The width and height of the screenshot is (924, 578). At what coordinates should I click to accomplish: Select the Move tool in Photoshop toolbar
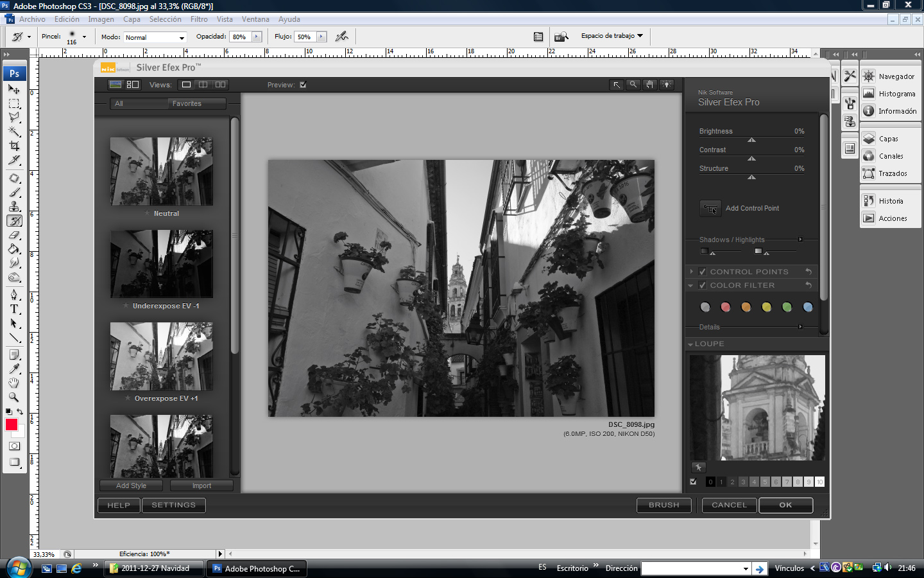pos(14,89)
